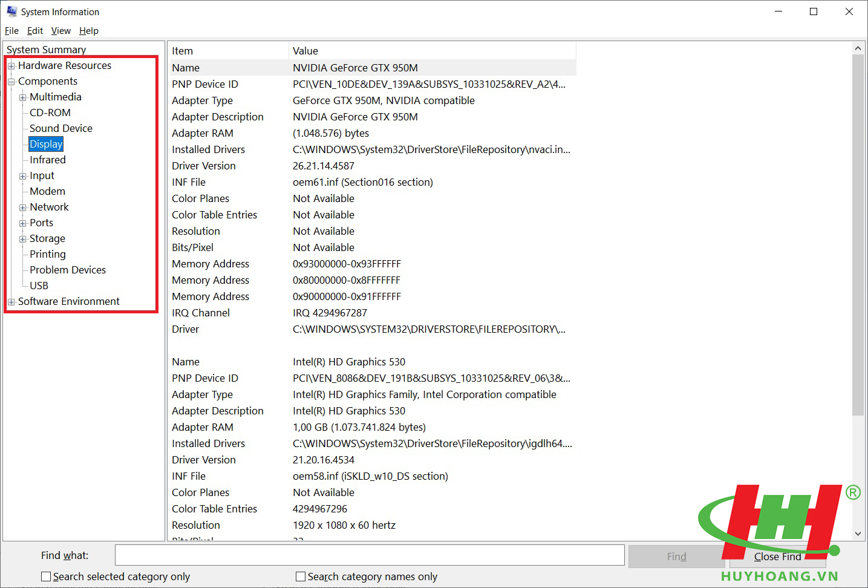Click the Close Find button
Viewport: 868px width, 588px height.
(x=777, y=557)
